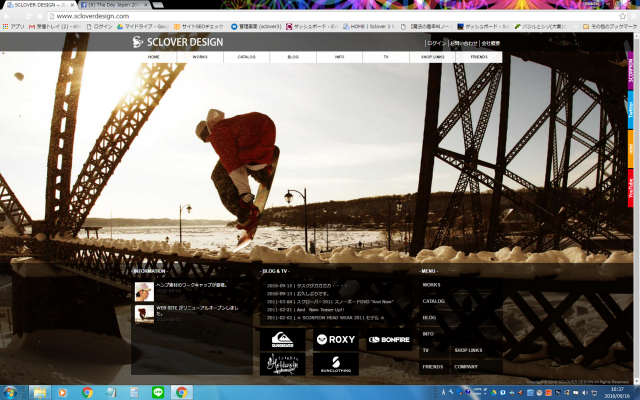This screenshot has width=640, height=400.
Task: Open the work cap news thumbnail
Action: tap(144, 291)
